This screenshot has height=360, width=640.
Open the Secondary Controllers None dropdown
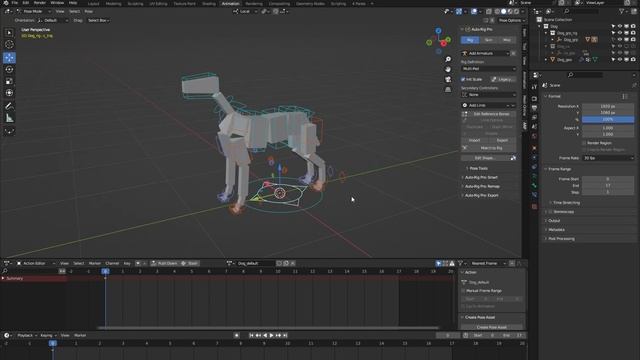coord(489,95)
